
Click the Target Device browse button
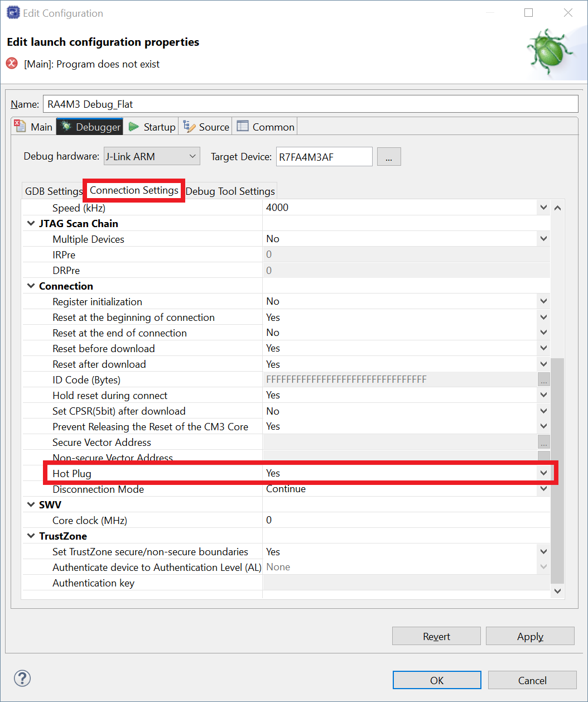(x=389, y=157)
